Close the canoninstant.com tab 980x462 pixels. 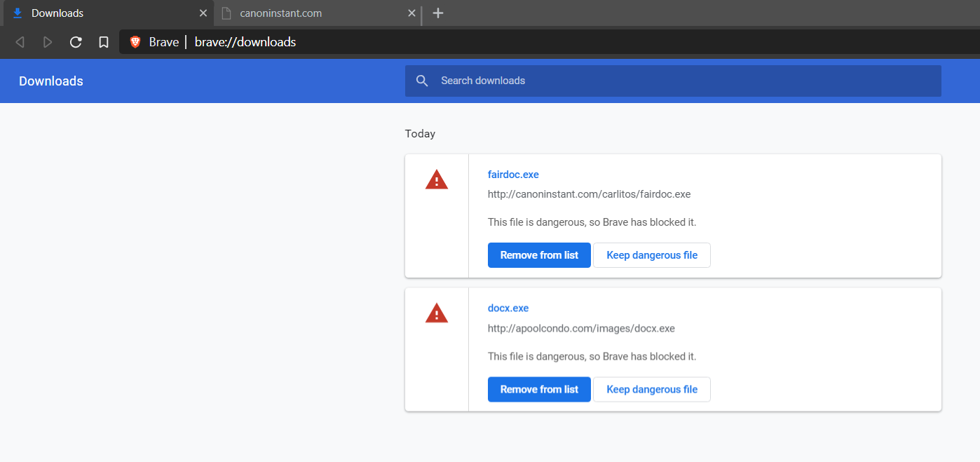411,13
